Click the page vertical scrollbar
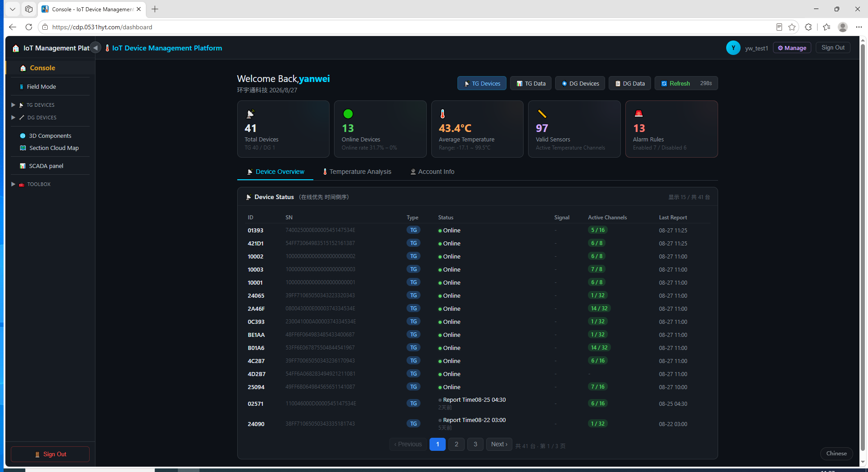This screenshot has width=868, height=472. pyautogui.click(x=863, y=248)
